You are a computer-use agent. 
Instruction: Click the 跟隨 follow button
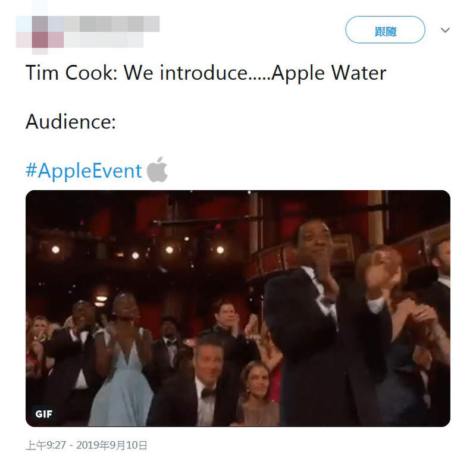[x=385, y=30]
